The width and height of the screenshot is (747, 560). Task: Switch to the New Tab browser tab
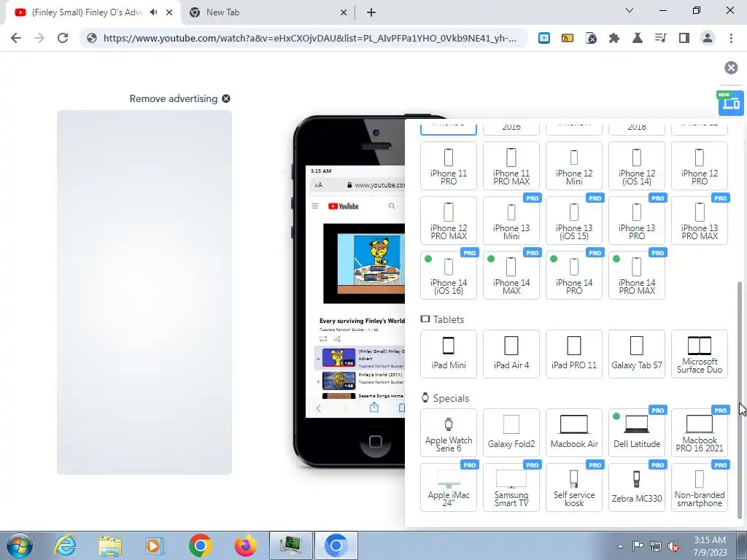coord(268,12)
